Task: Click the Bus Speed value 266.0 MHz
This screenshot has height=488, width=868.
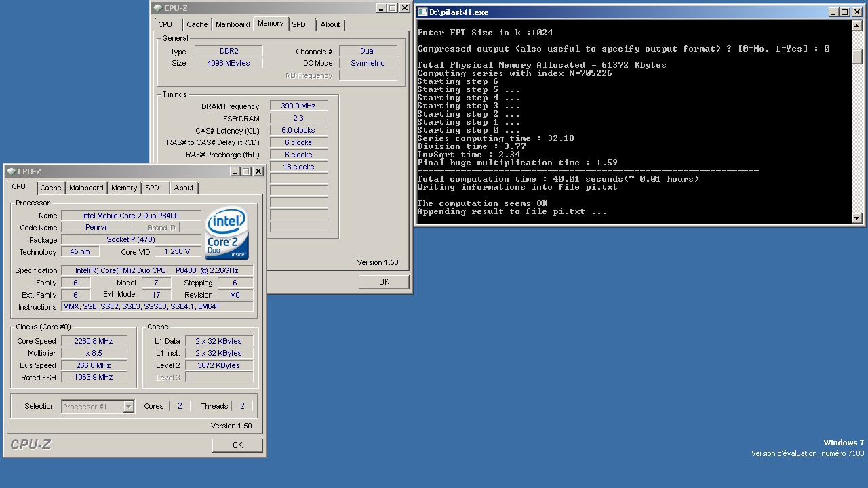Action: pos(94,365)
